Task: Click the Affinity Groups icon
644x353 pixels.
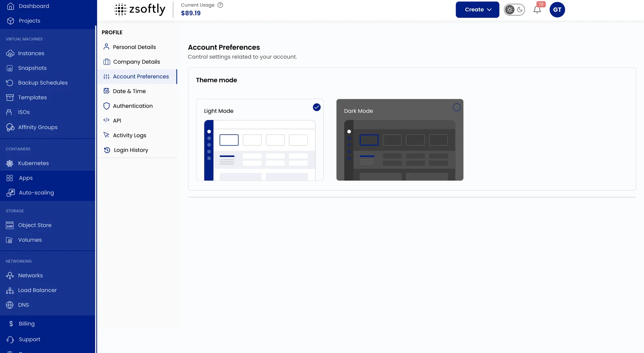Action: pyautogui.click(x=10, y=127)
